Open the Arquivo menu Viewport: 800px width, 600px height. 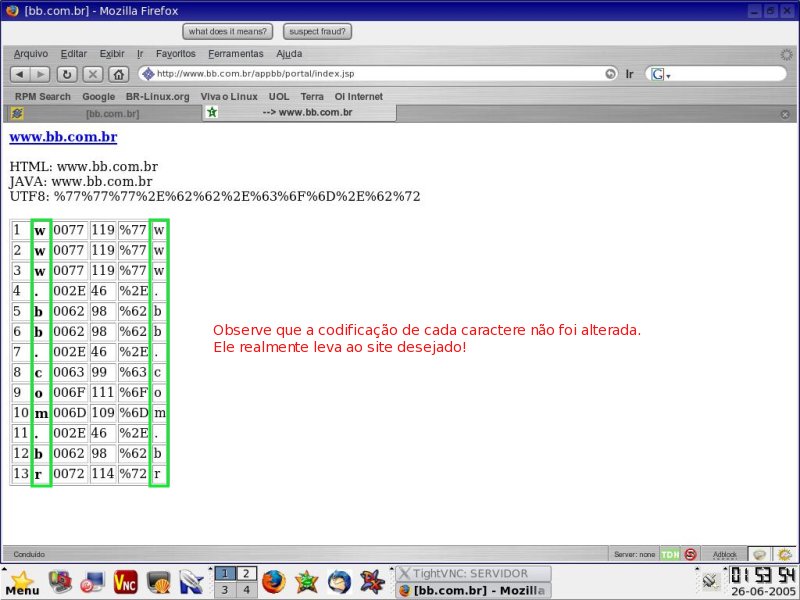[x=31, y=54]
